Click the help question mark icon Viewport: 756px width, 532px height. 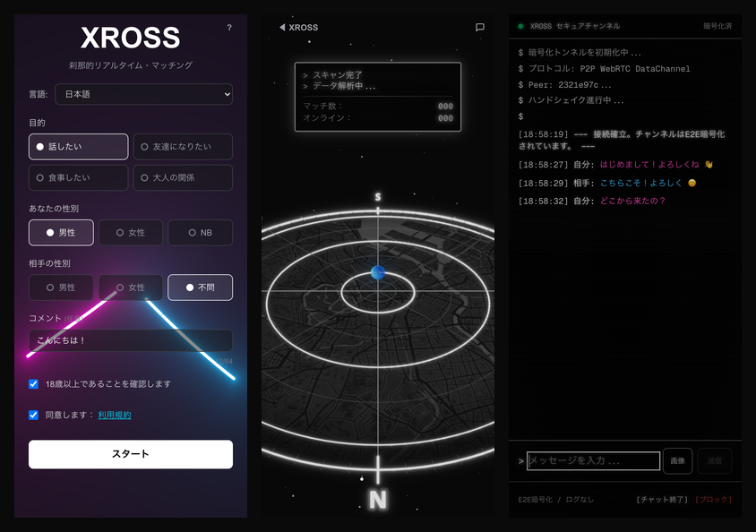pos(229,28)
